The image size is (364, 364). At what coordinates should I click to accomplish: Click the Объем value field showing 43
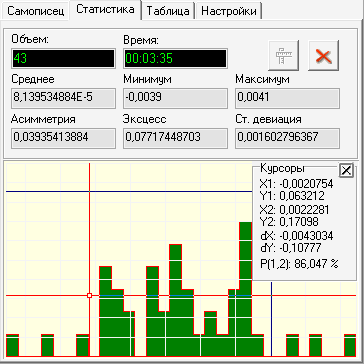point(63,59)
